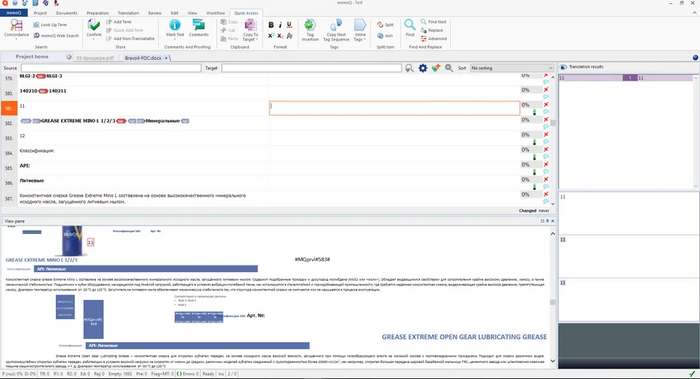Toggle subscript formatting
This screenshot has height=379, width=700.
(280, 36)
